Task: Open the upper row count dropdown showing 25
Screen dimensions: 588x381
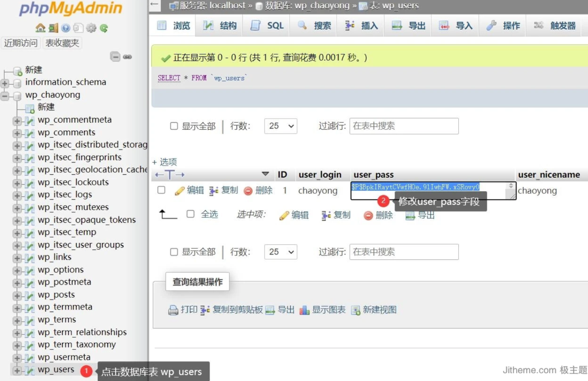Action: click(280, 126)
